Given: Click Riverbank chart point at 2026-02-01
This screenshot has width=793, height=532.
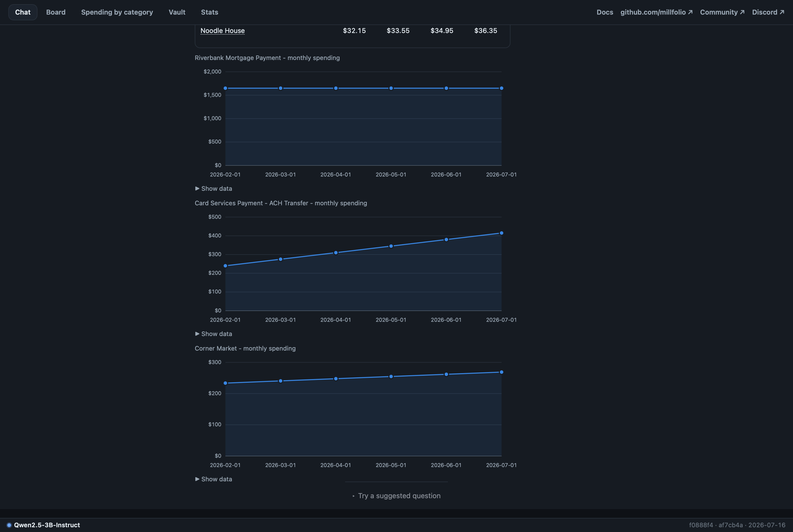Looking at the screenshot, I should tap(226, 88).
